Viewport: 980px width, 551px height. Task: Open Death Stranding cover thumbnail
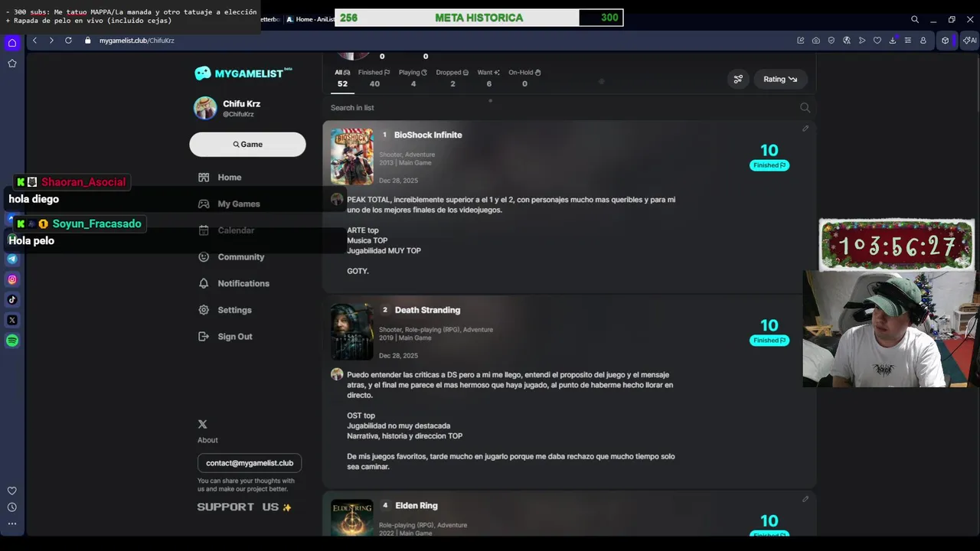[352, 331]
